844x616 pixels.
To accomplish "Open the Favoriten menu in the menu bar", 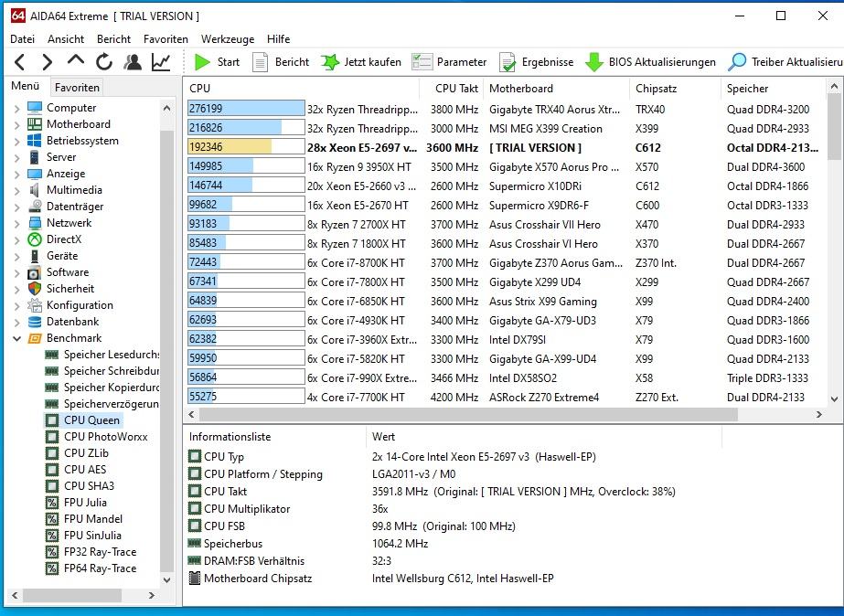I will (x=166, y=38).
